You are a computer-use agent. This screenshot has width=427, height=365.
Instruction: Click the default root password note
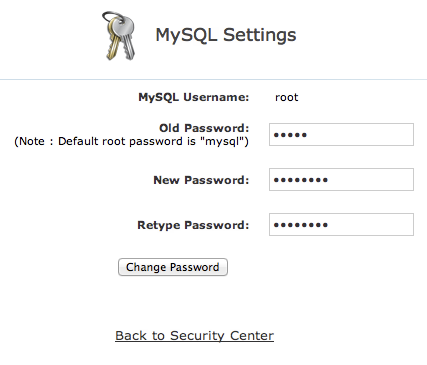point(131,141)
